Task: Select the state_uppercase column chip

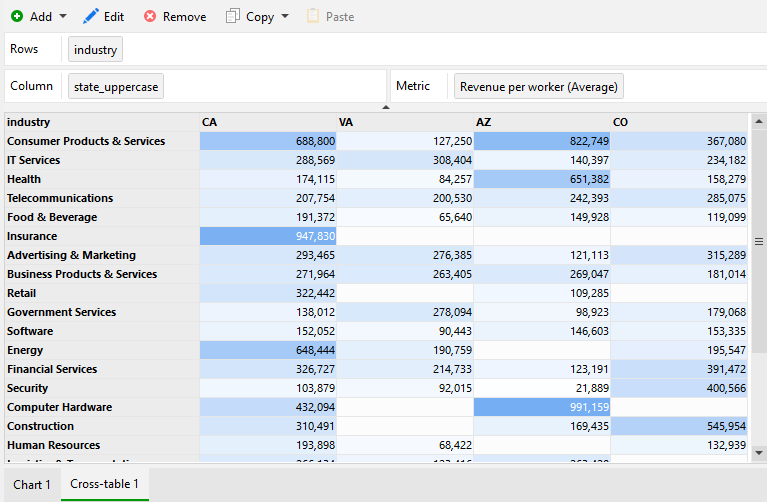Action: pyautogui.click(x=116, y=87)
